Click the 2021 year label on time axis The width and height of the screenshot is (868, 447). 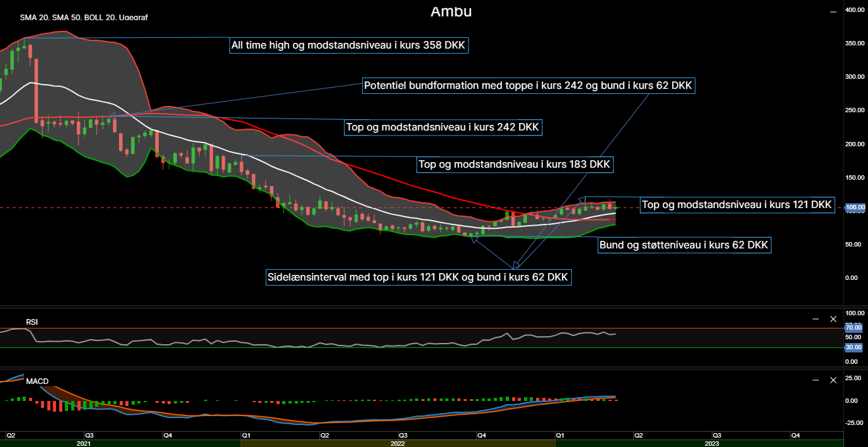pos(83,443)
